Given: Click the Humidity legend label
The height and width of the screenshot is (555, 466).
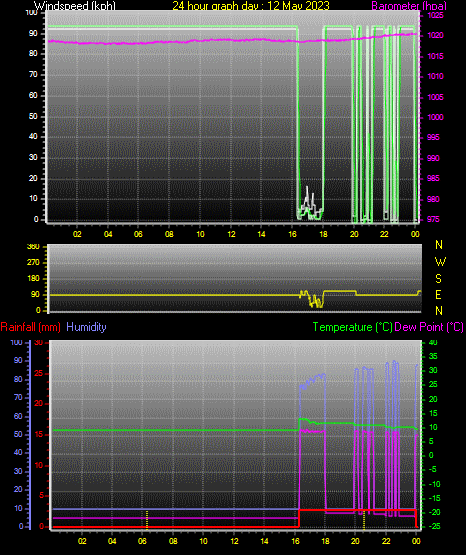Looking at the screenshot, I should pyautogui.click(x=86, y=327).
